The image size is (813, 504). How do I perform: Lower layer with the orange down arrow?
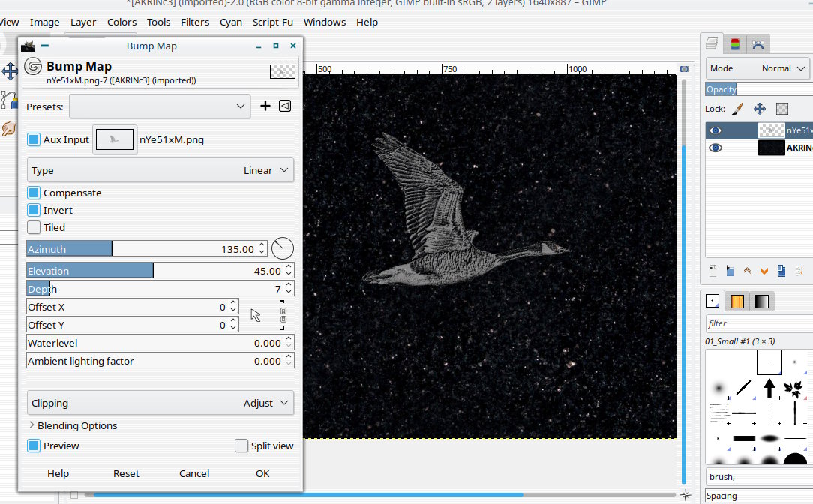click(x=765, y=271)
